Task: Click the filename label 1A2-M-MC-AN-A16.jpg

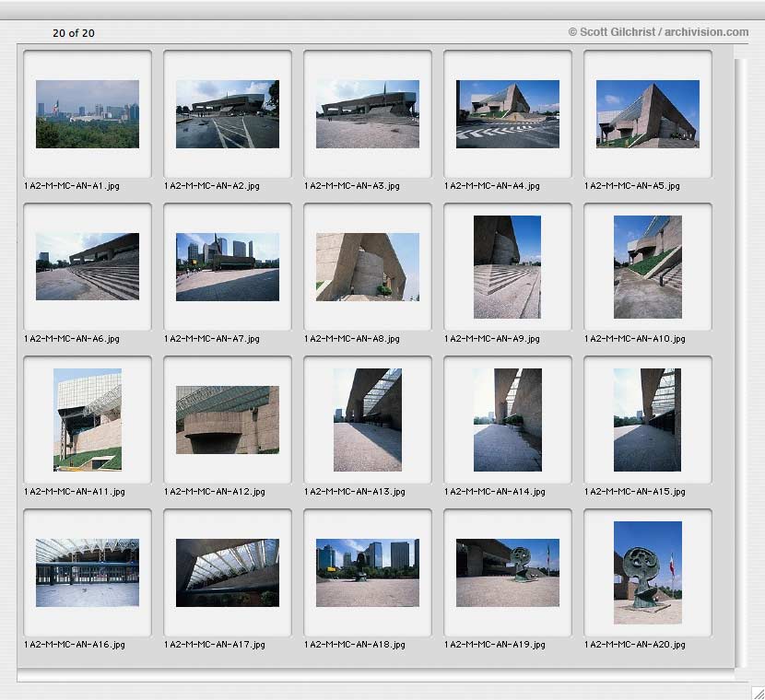Action: (x=74, y=645)
